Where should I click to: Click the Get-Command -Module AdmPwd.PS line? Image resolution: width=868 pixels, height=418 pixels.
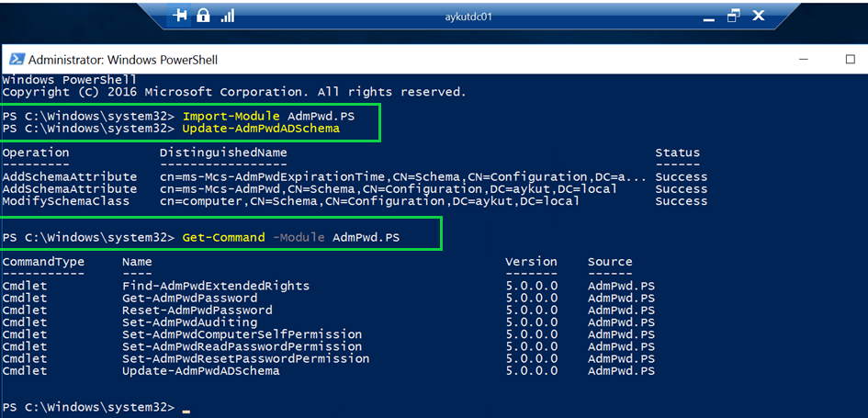click(296, 237)
